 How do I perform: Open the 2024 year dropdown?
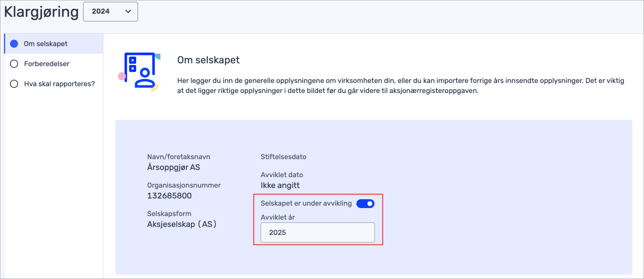pyautogui.click(x=110, y=12)
